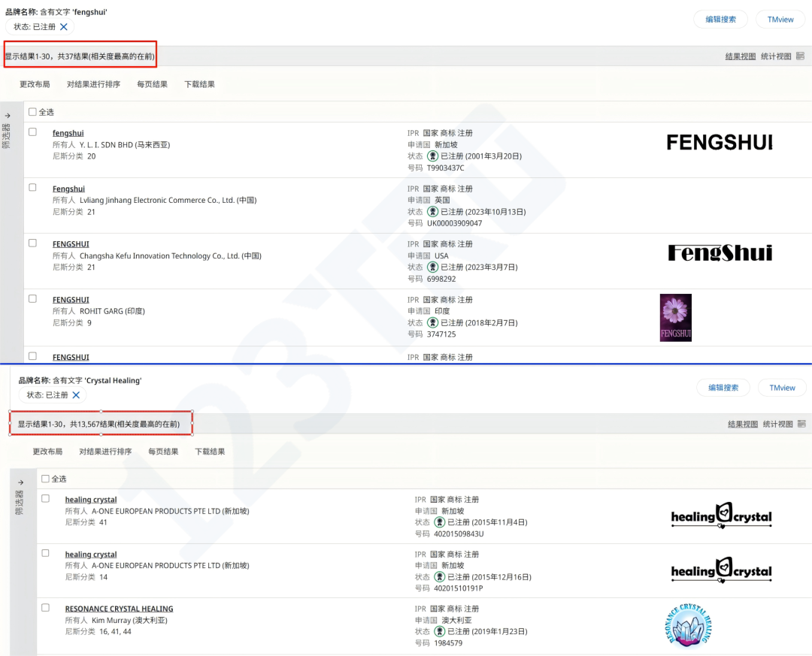Open the FENGSHUI logo of Y. L. I. SDN BHD
The image size is (812, 656).
720,142
